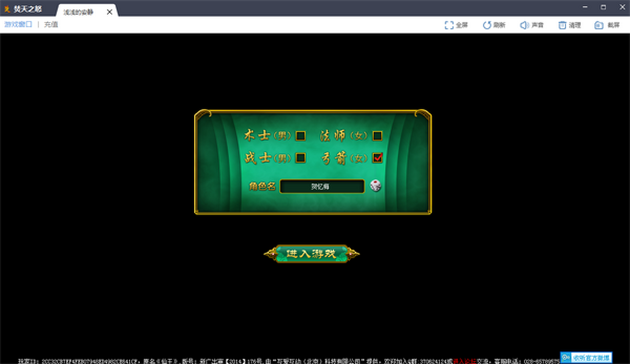Open the 游戏窗口 menu item
This screenshot has height=364, width=630.
[18, 25]
